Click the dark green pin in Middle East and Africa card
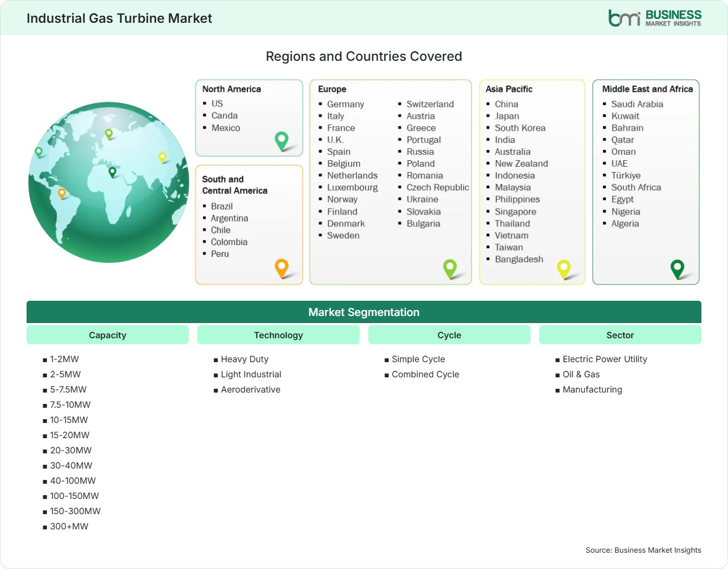 pyautogui.click(x=677, y=269)
